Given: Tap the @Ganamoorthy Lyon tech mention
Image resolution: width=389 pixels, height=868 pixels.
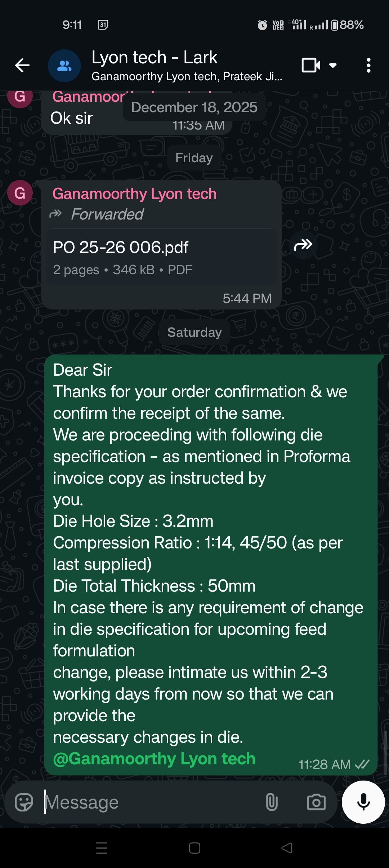Looking at the screenshot, I should pyautogui.click(x=154, y=759).
